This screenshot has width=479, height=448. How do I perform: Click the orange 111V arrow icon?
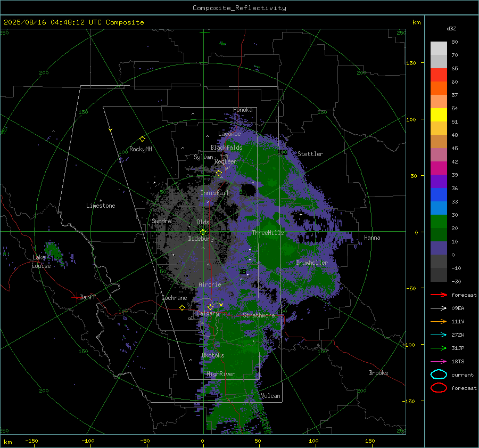pyautogui.click(x=439, y=321)
